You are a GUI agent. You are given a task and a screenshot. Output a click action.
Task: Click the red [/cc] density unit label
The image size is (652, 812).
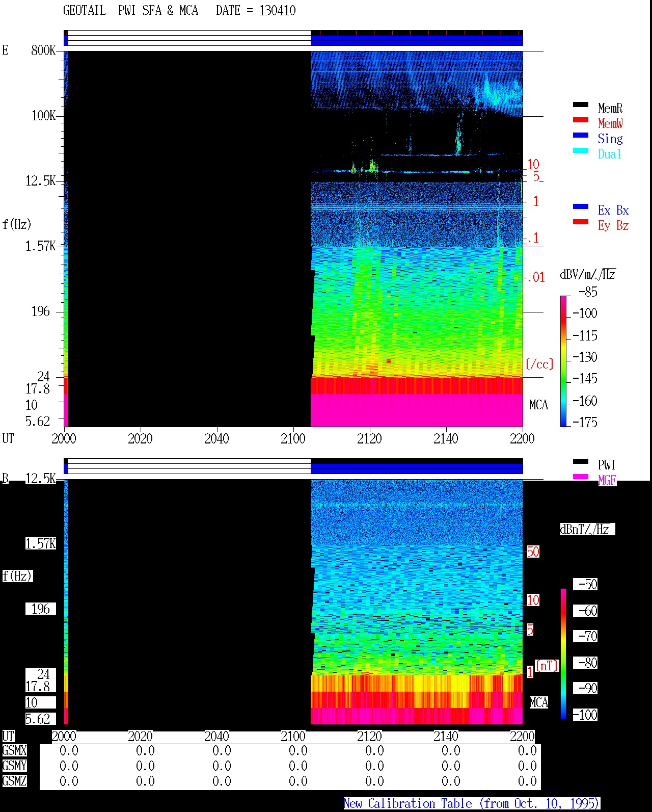(539, 364)
